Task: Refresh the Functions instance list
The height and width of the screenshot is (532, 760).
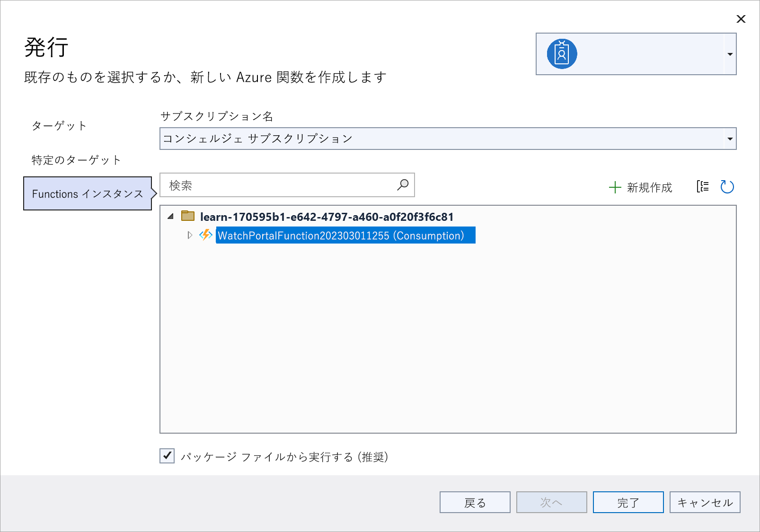Action: [x=727, y=187]
